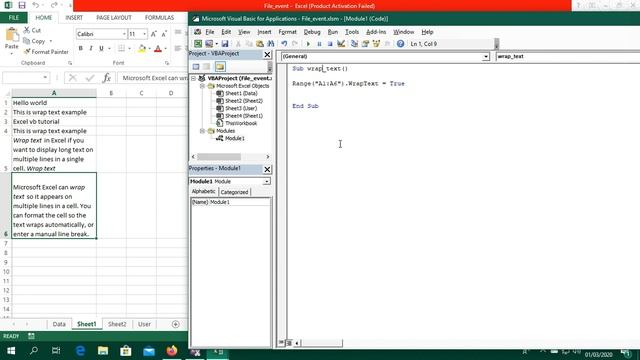Click Break pause icon in VBA toolbar
640x360 pixels.
coord(319,44)
